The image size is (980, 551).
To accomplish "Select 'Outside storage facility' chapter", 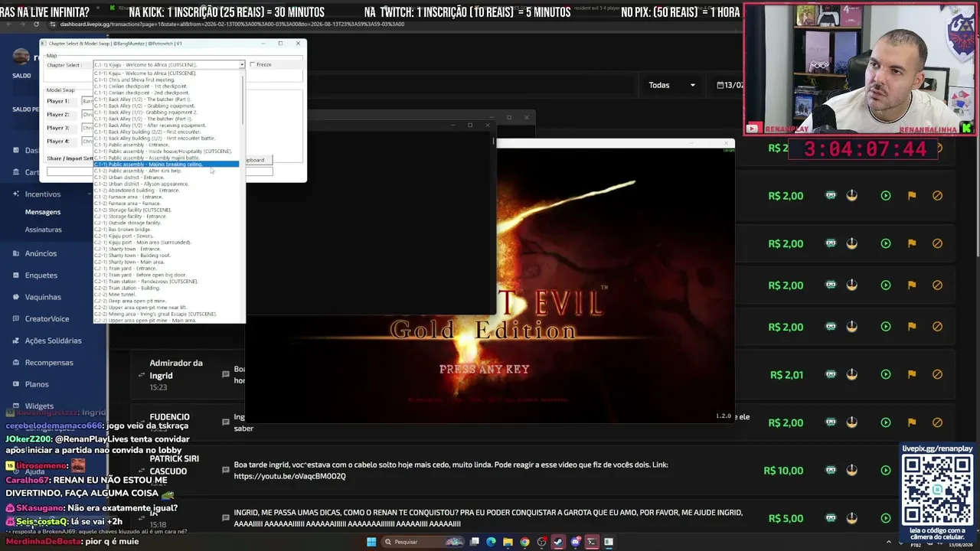I will tap(166, 223).
